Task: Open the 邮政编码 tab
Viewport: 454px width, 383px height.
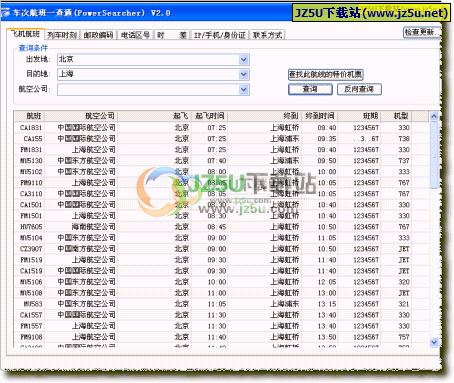Action: click(98, 35)
